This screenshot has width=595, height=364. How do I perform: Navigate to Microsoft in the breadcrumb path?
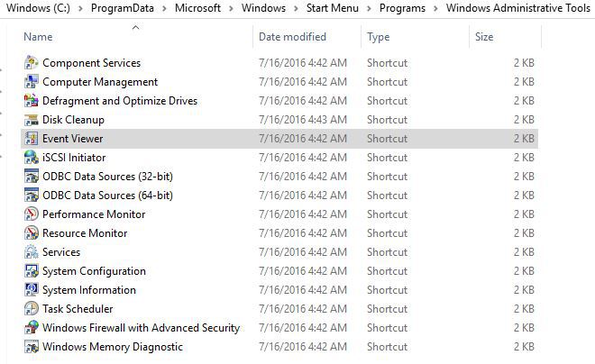197,8
